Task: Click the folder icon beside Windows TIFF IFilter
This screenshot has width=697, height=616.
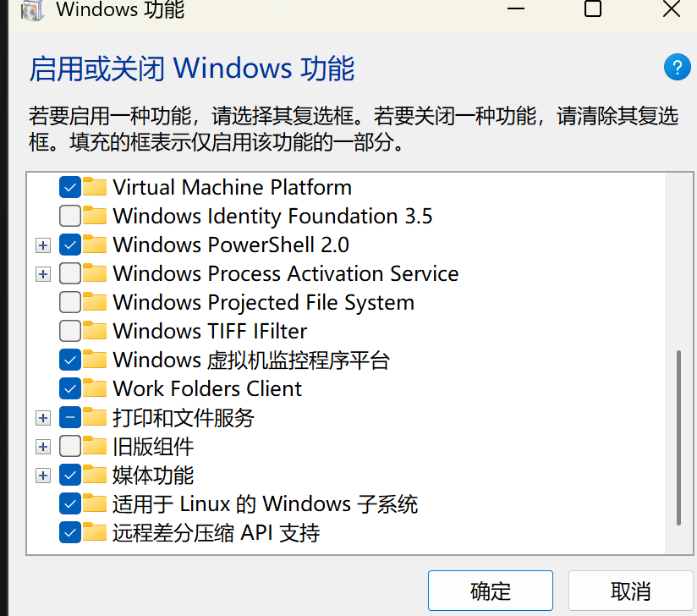Action: point(96,331)
